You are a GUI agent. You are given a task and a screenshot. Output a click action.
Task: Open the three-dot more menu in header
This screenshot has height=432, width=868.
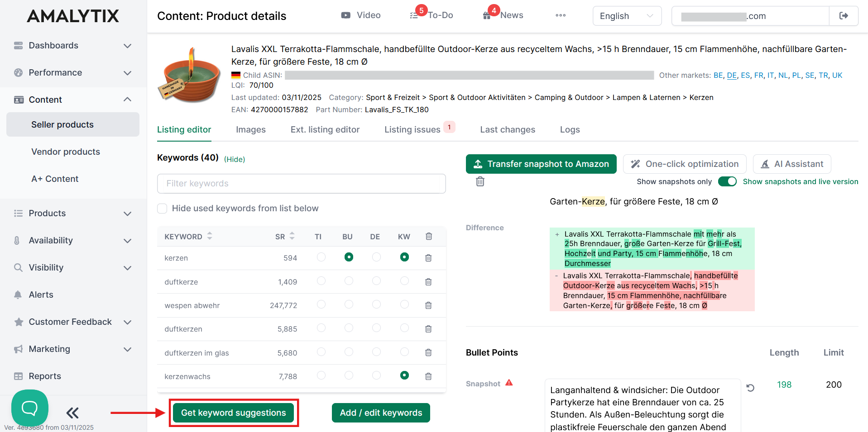coord(561,15)
